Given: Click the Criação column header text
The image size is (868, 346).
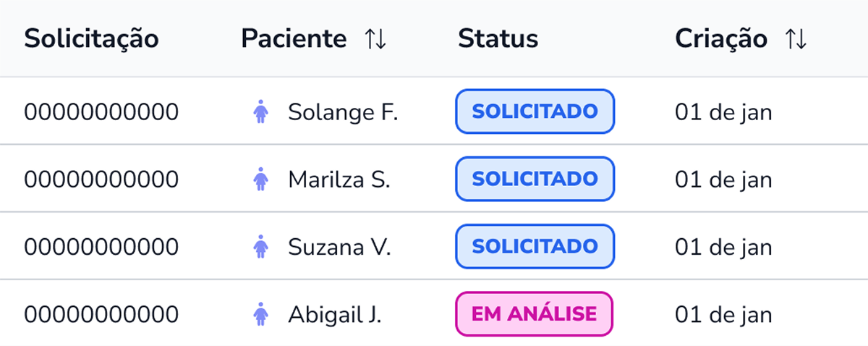Looking at the screenshot, I should (720, 39).
